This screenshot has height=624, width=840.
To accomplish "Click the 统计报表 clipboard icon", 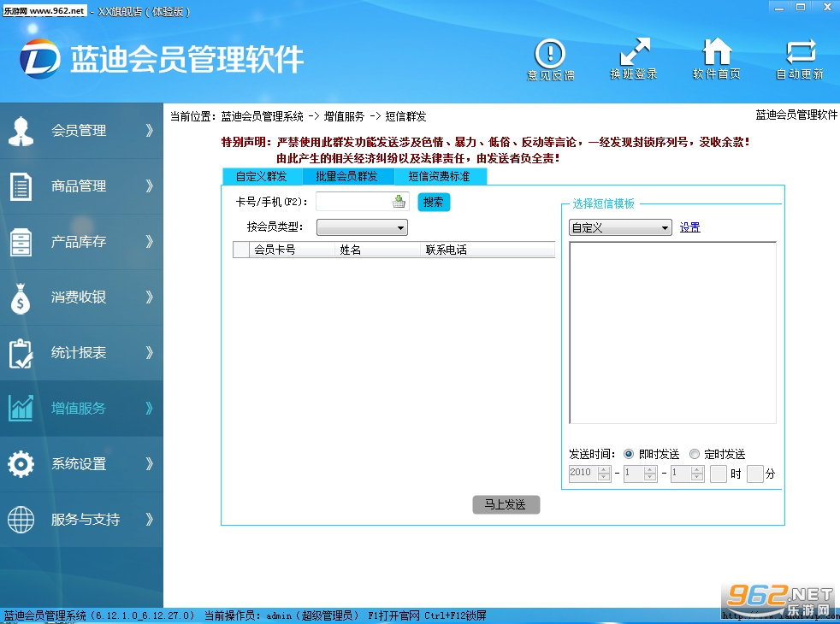I will pos(21,353).
